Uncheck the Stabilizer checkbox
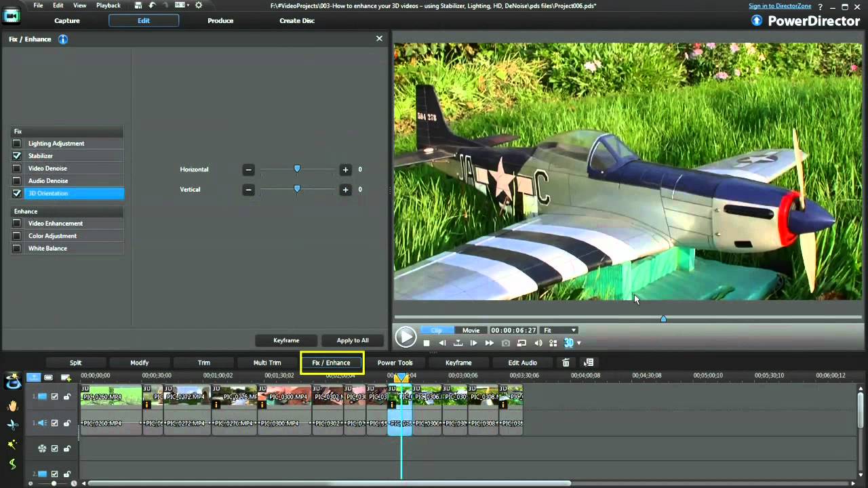The height and width of the screenshot is (488, 868). (x=17, y=156)
